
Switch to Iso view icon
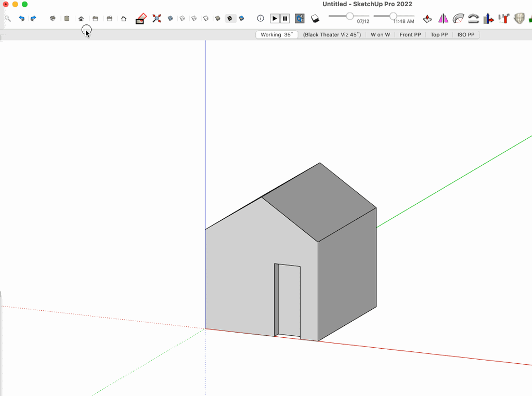coord(53,19)
